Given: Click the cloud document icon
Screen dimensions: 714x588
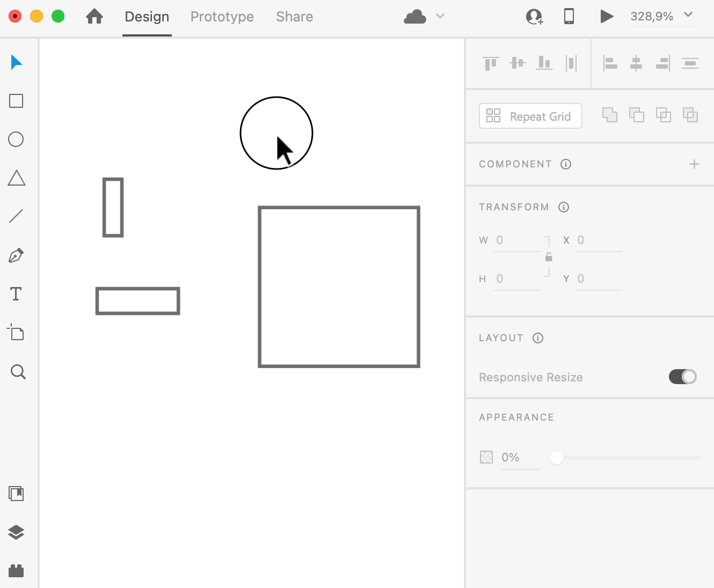Looking at the screenshot, I should tap(415, 17).
